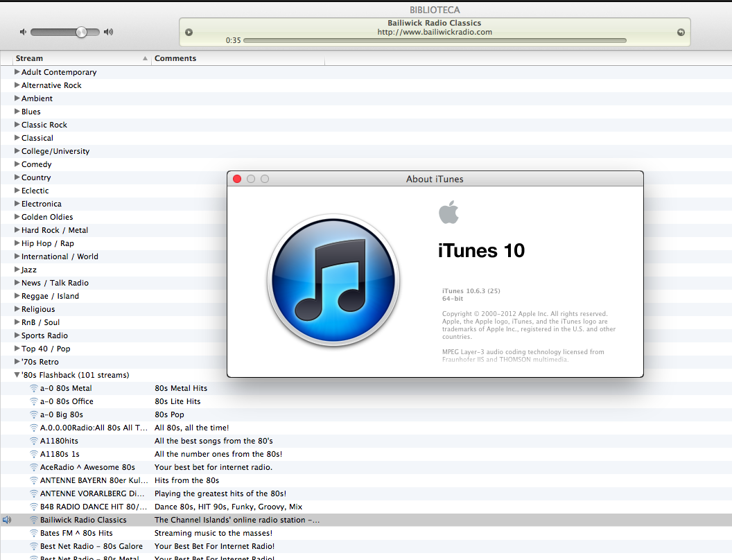Select the a-0 80s Metal stream
The image size is (732, 560).
pos(66,388)
